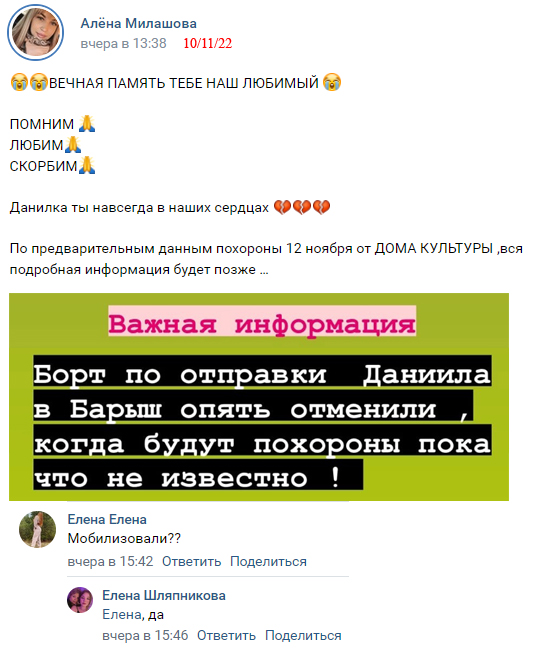Screen dimensions: 533x648
Task: Open comment timestamp вчера в 15:42
Action: 110,562
